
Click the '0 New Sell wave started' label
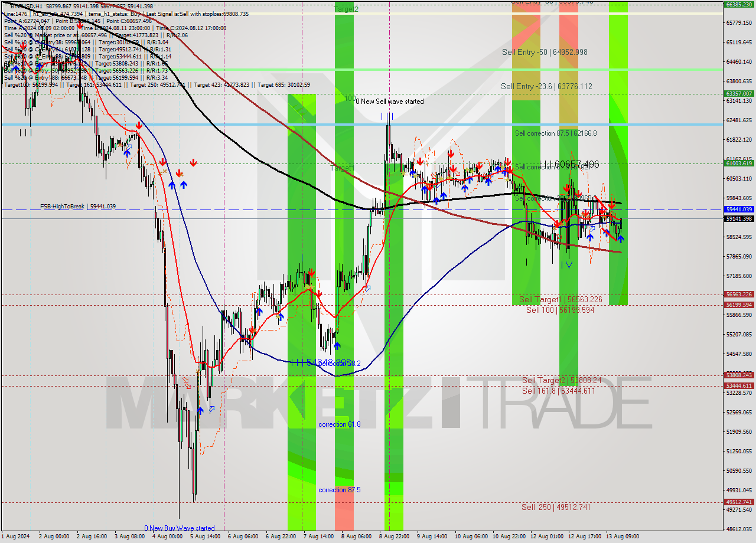point(389,102)
